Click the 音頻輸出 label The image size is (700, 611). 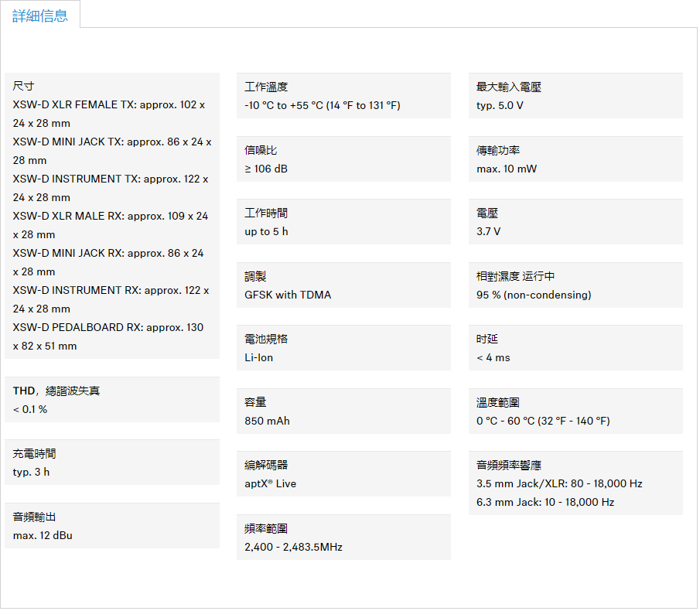[34, 517]
